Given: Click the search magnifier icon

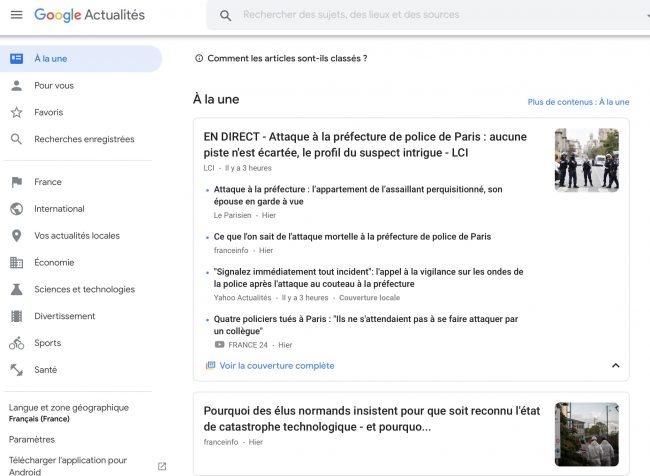Looking at the screenshot, I should point(225,15).
